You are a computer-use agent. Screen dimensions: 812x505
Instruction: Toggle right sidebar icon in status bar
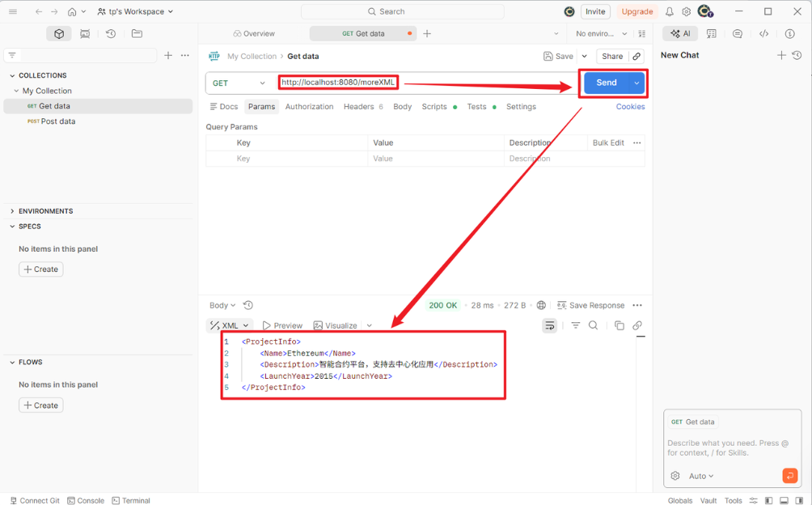coord(799,500)
